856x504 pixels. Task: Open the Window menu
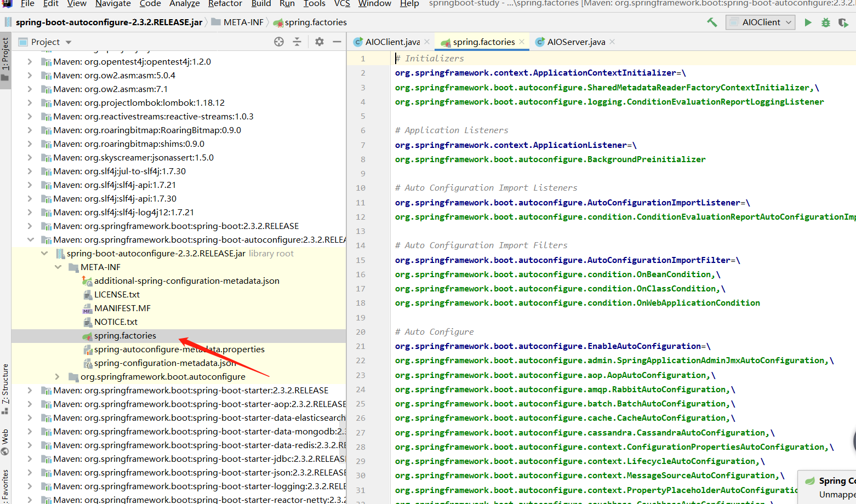[375, 3]
